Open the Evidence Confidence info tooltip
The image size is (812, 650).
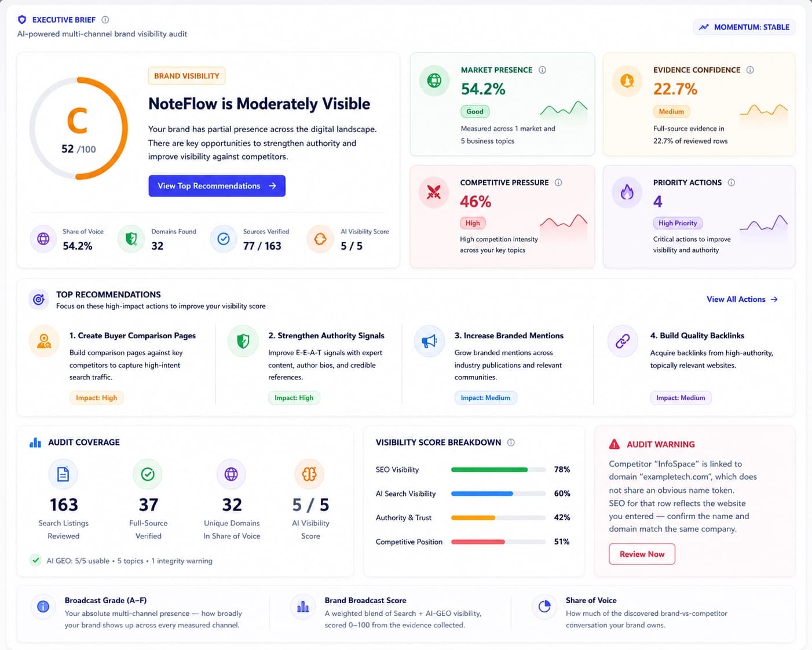[x=750, y=70]
